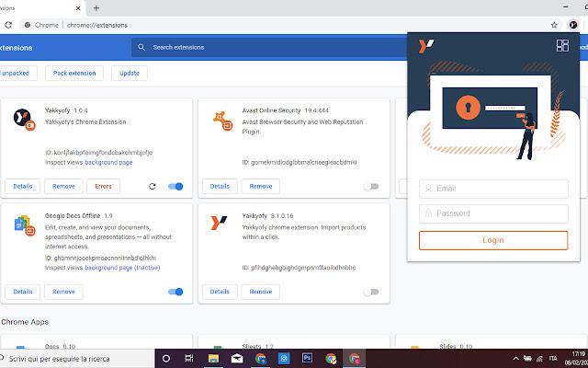Reload the Yakkyofy 1.0.4 extension
This screenshot has height=368, width=588.
(x=153, y=186)
